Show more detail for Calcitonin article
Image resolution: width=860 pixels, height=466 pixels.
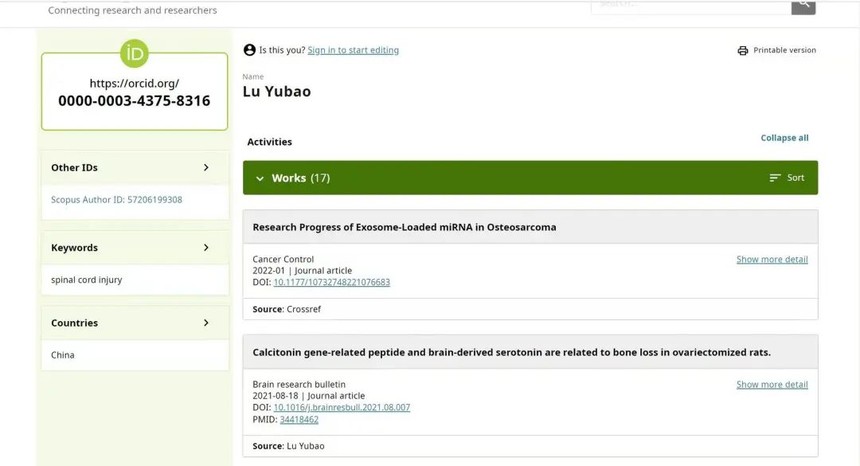772,384
